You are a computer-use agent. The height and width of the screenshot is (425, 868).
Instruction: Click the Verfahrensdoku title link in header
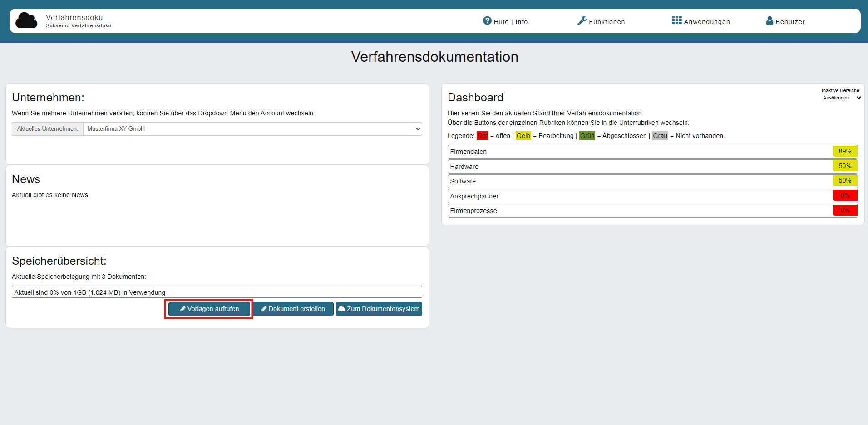[x=74, y=17]
